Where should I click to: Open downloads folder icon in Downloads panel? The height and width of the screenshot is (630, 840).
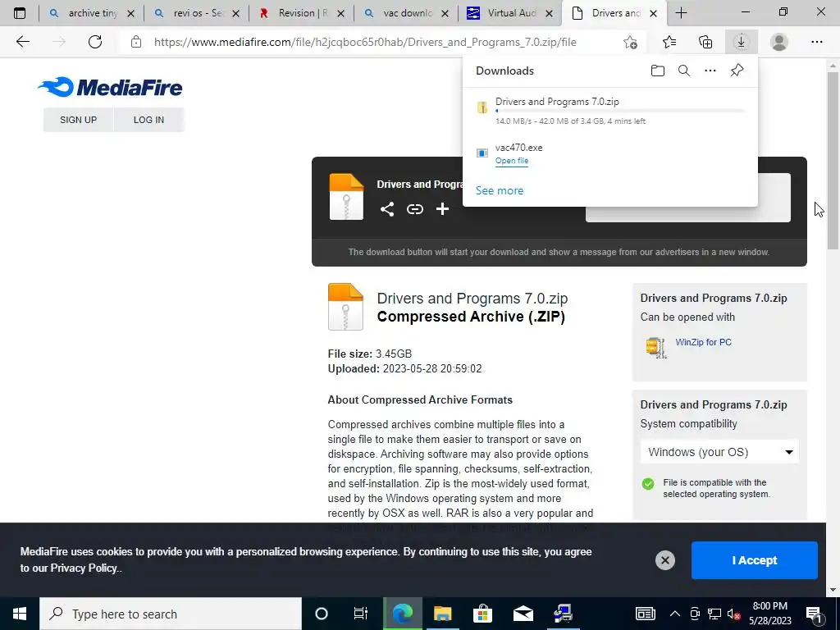click(x=658, y=71)
